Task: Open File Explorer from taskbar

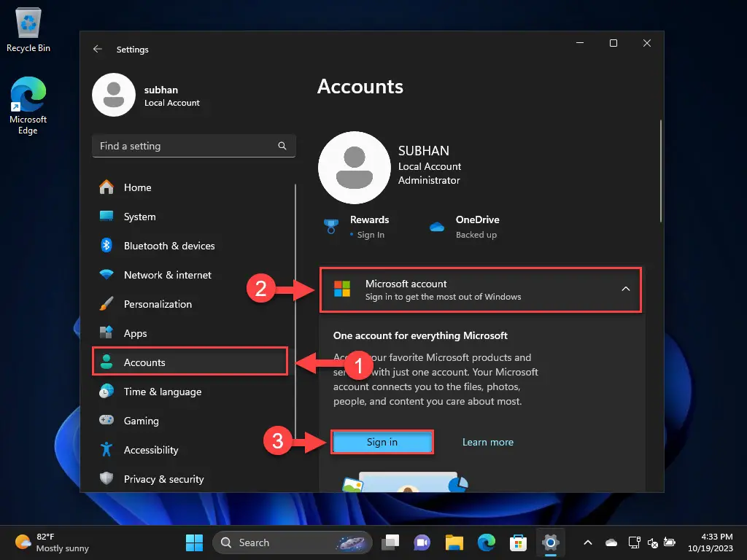Action: [454, 542]
